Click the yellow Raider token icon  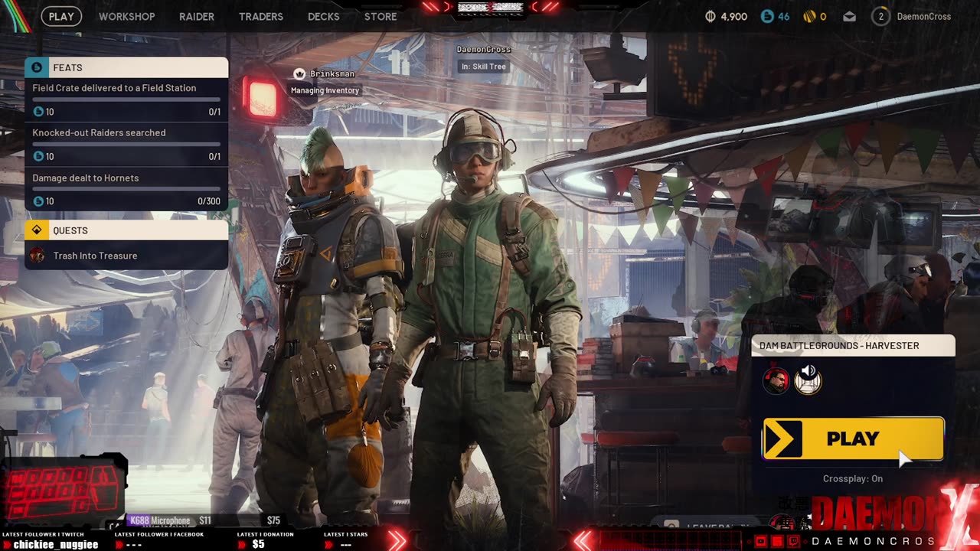point(808,16)
